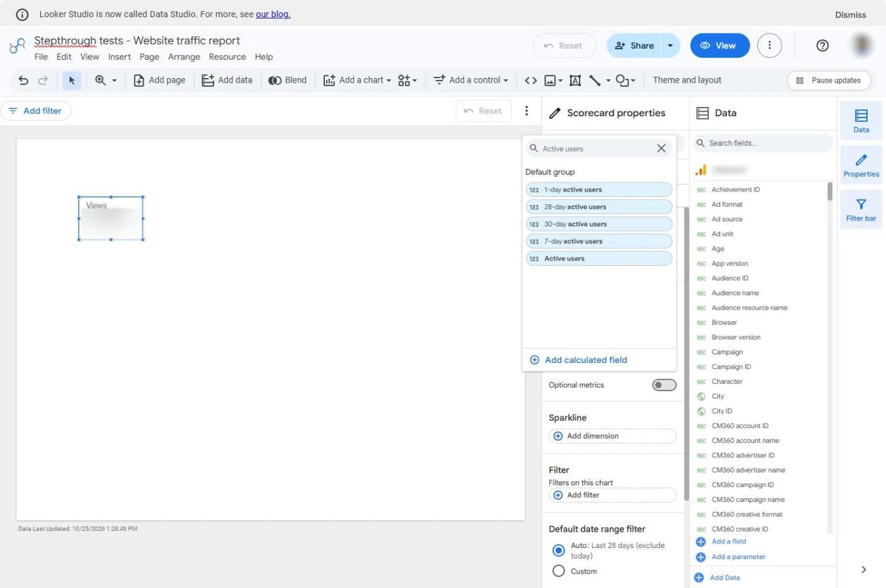Select the line drawing tool
Viewport: 886px width, 588px height.
point(595,80)
